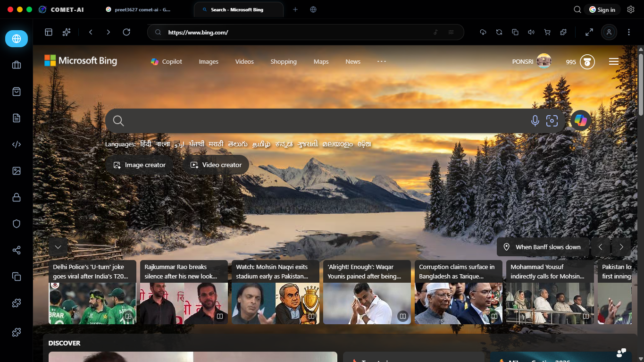644x362 pixels.
Task: Go back with the left arrow button
Action: [x=91, y=32]
